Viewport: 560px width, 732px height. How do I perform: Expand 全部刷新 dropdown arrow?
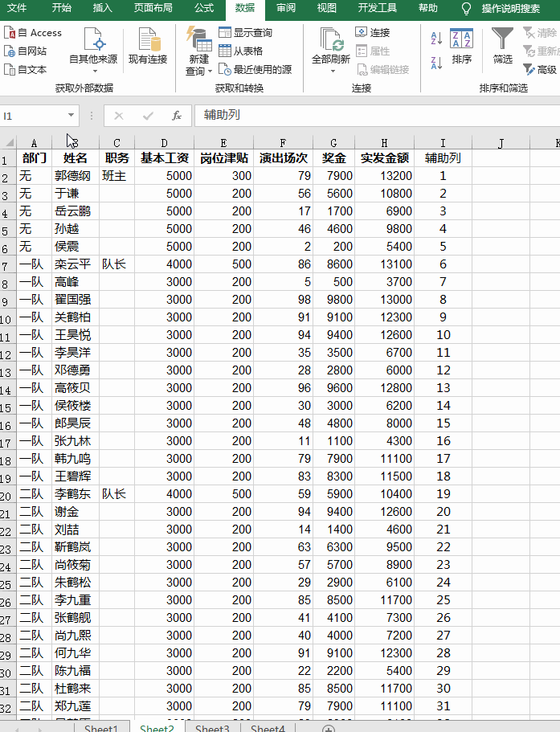pos(333,72)
